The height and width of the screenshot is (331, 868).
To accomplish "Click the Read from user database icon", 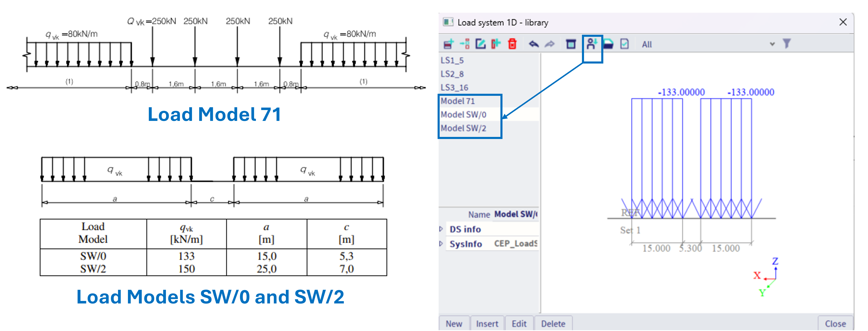I will tap(592, 44).
